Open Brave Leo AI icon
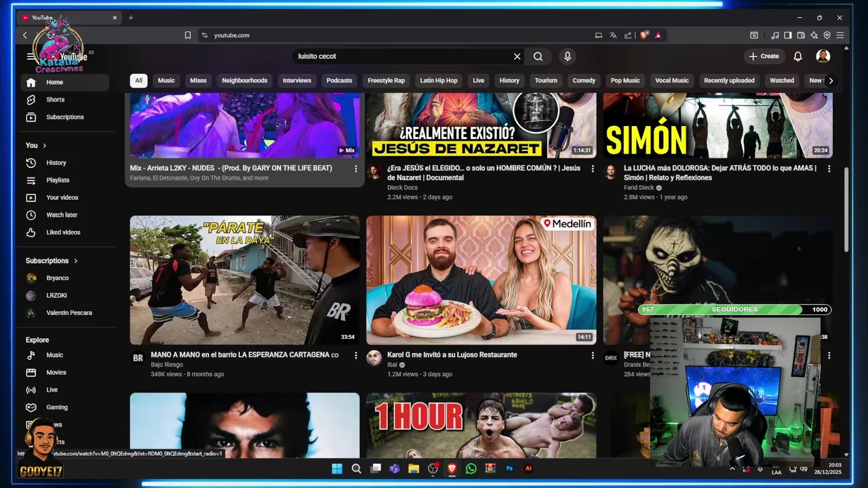This screenshot has height=488, width=868. tap(814, 35)
